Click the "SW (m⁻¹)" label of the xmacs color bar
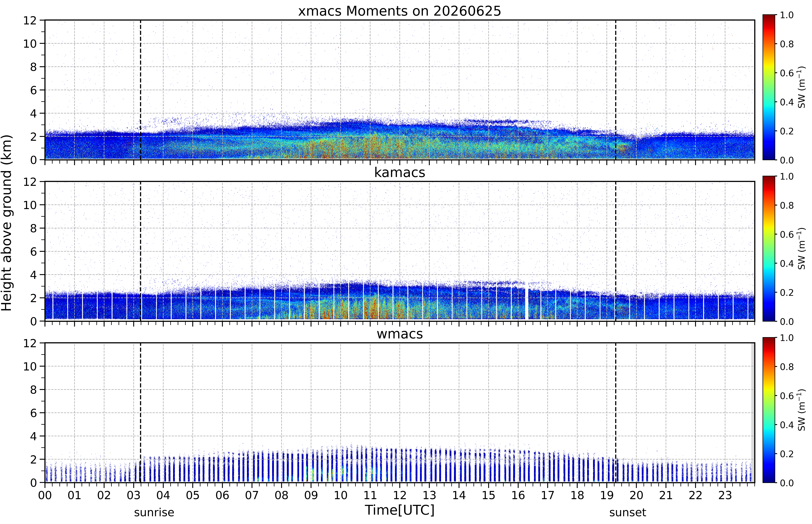Image resolution: width=812 pixels, height=524 pixels. click(x=801, y=87)
